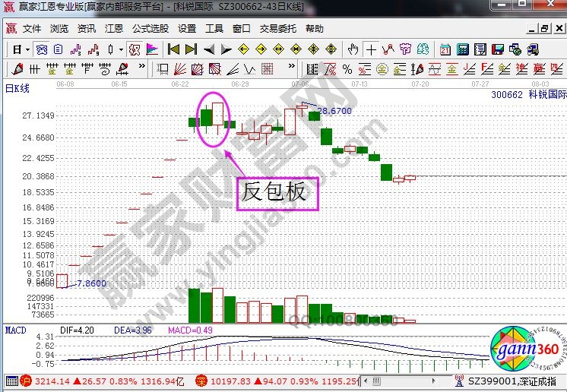The width and height of the screenshot is (567, 392).
Task: Click the MACD=0.49 value
Action: click(x=190, y=330)
